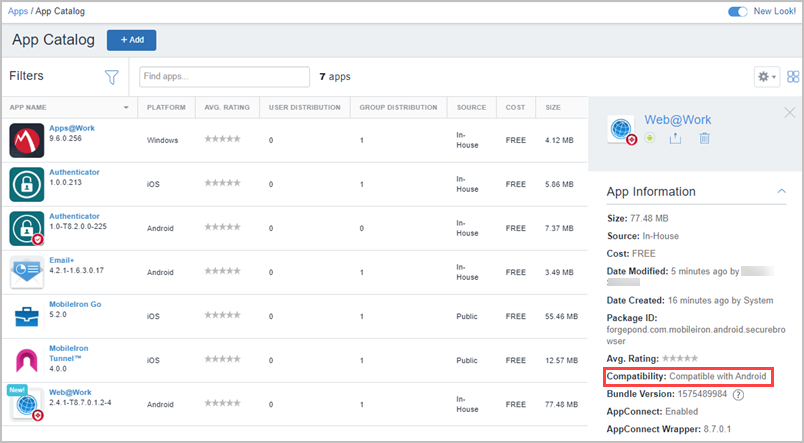
Task: Click the Add app button
Action: pos(131,40)
